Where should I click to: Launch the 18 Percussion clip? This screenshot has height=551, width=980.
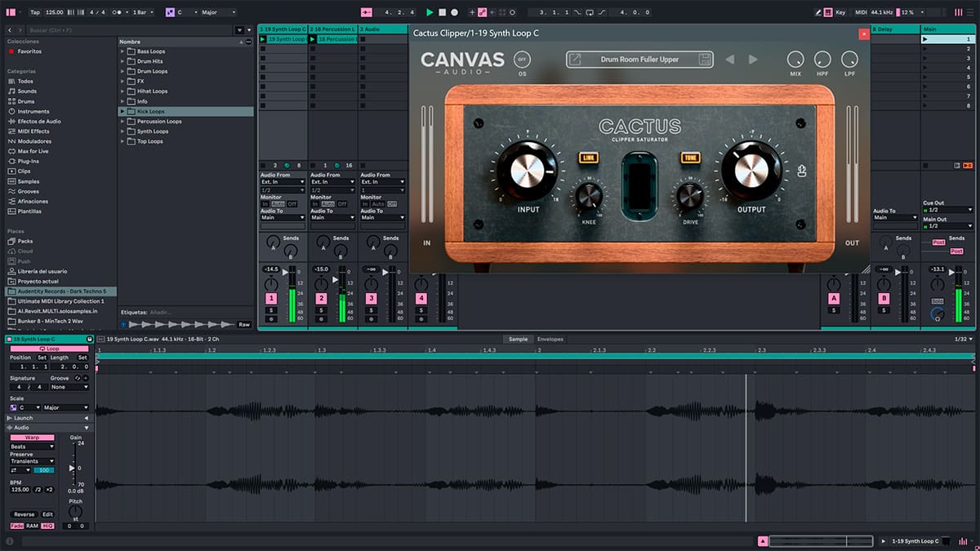(x=314, y=39)
